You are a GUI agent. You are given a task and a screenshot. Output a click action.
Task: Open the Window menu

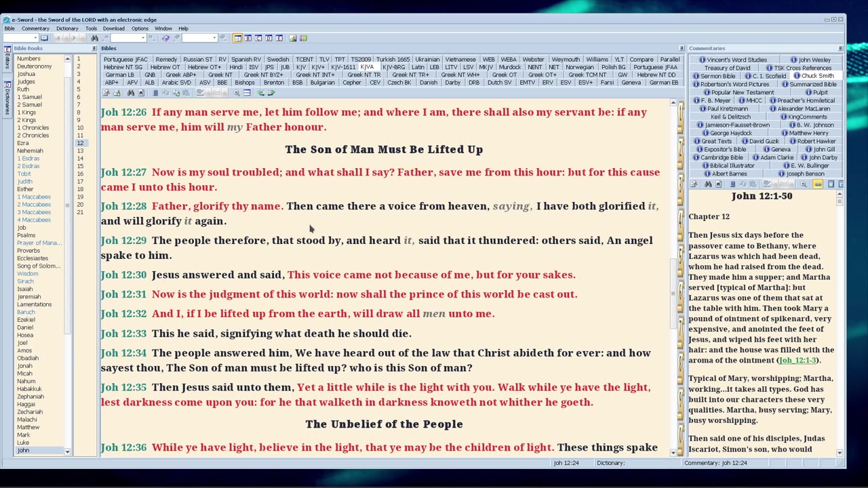click(x=163, y=28)
